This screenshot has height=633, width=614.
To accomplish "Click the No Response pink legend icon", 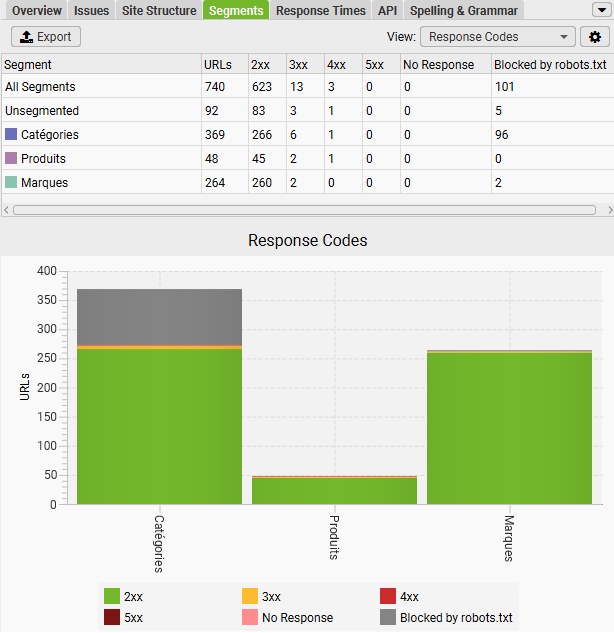I will point(250,618).
